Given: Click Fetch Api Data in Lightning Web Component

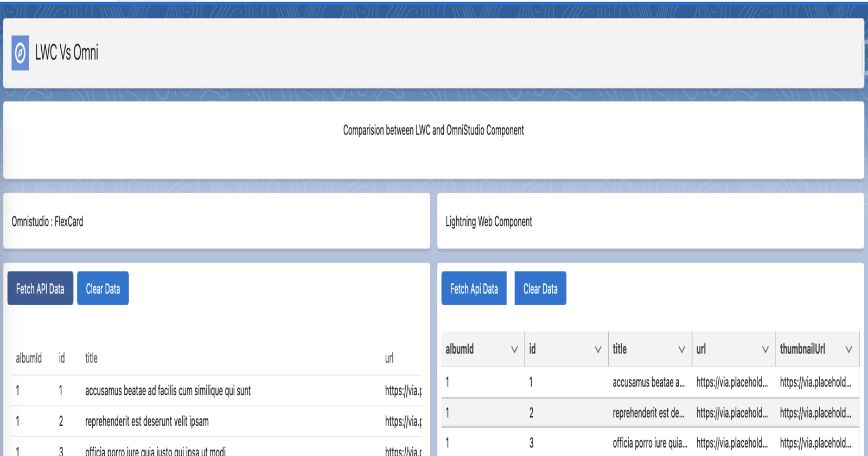Looking at the screenshot, I should pyautogui.click(x=474, y=288).
